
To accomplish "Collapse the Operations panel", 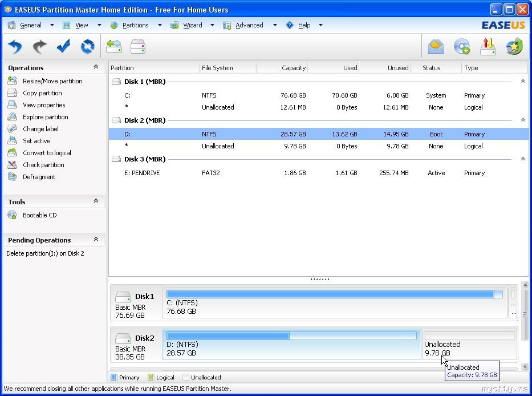I will click(96, 67).
